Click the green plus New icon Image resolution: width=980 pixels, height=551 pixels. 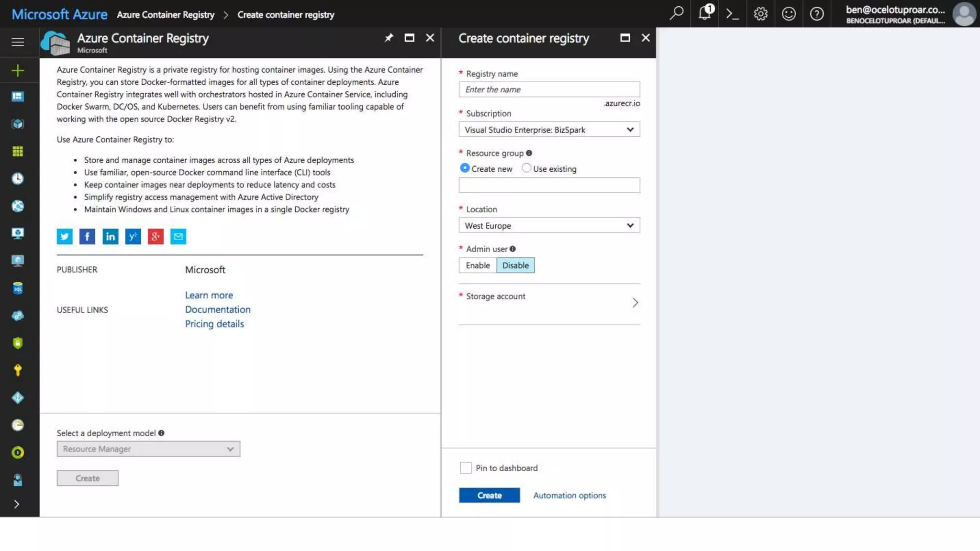[18, 71]
